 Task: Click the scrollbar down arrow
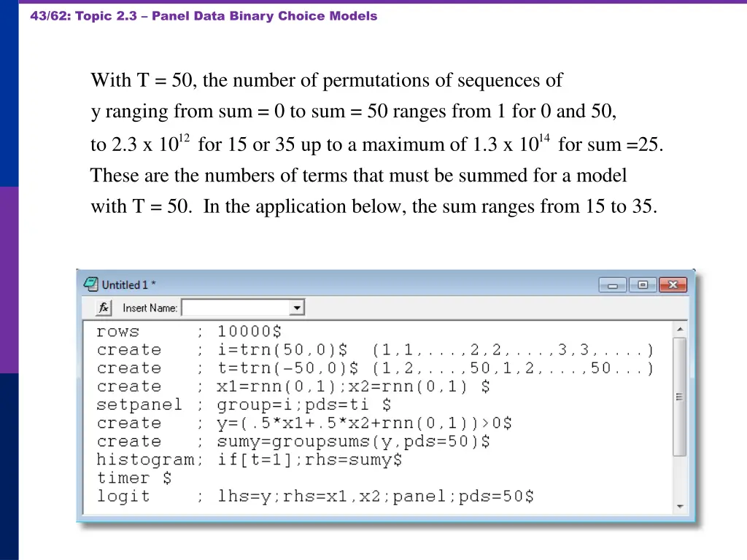click(x=680, y=506)
